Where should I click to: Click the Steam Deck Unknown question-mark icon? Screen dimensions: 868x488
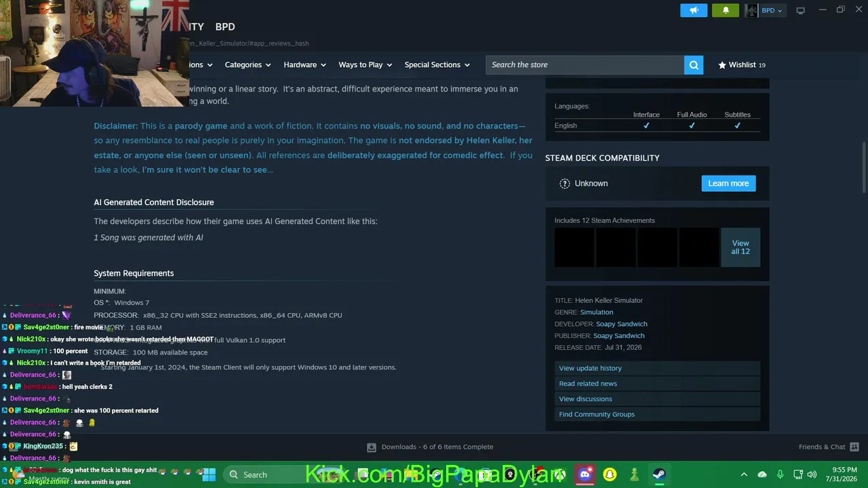[565, 184]
